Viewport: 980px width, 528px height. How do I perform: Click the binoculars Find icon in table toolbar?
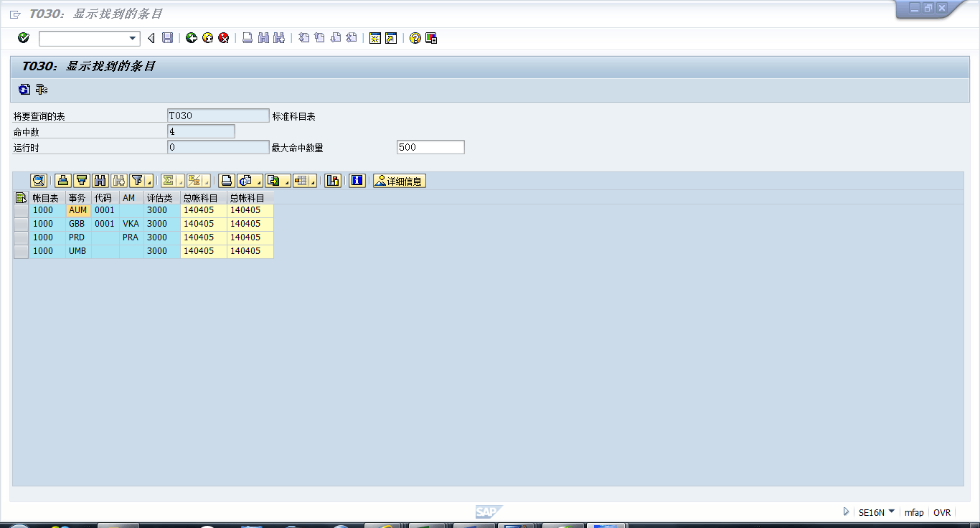click(100, 181)
